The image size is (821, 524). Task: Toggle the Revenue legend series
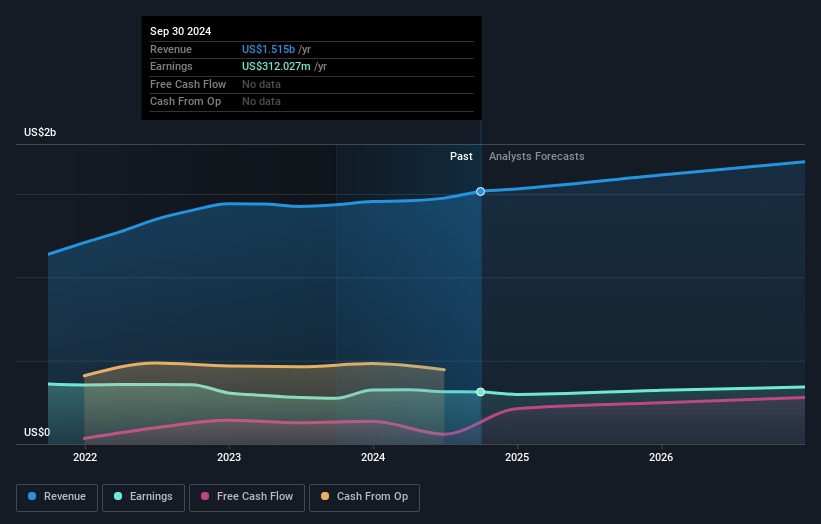coord(57,497)
